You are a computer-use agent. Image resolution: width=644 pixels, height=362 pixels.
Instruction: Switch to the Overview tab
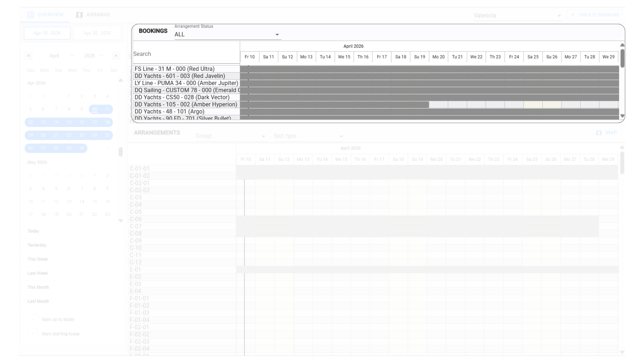point(50,15)
